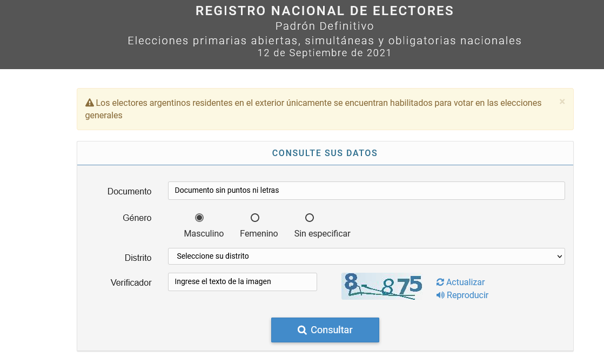Click the Sin especificar label text
The height and width of the screenshot is (364, 604).
pos(322,233)
